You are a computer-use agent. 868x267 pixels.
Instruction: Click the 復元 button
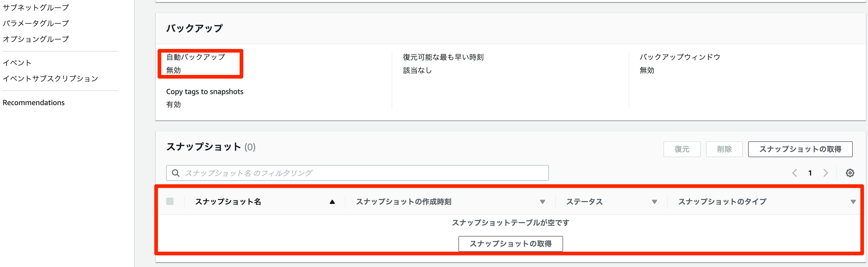pyautogui.click(x=682, y=149)
